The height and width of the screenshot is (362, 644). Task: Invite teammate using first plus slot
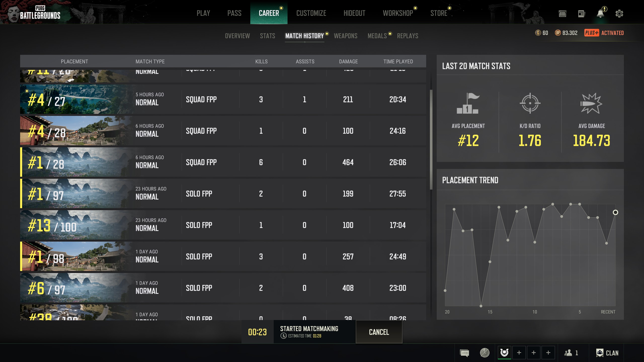[x=519, y=353]
